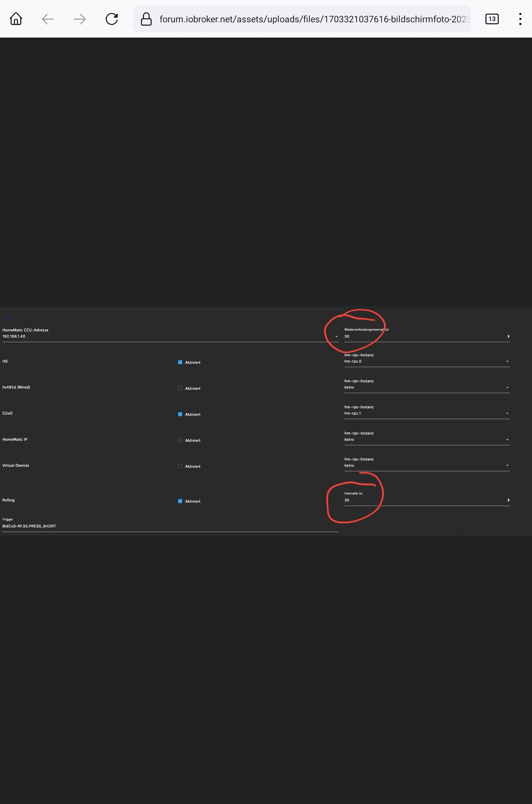Image resolution: width=532 pixels, height=804 pixels.
Task: Disable the Polling Aktiviert checkbox
Action: 180,501
